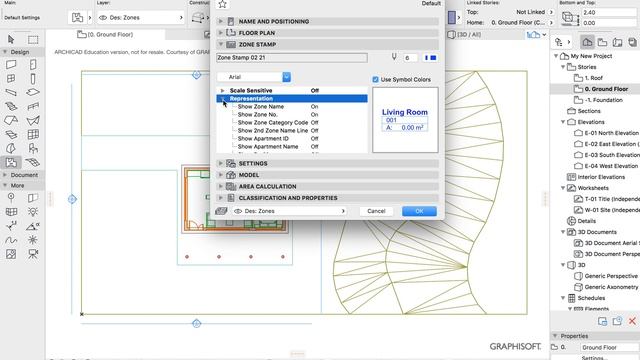Toggle Show Zone Category Code row

point(292,122)
